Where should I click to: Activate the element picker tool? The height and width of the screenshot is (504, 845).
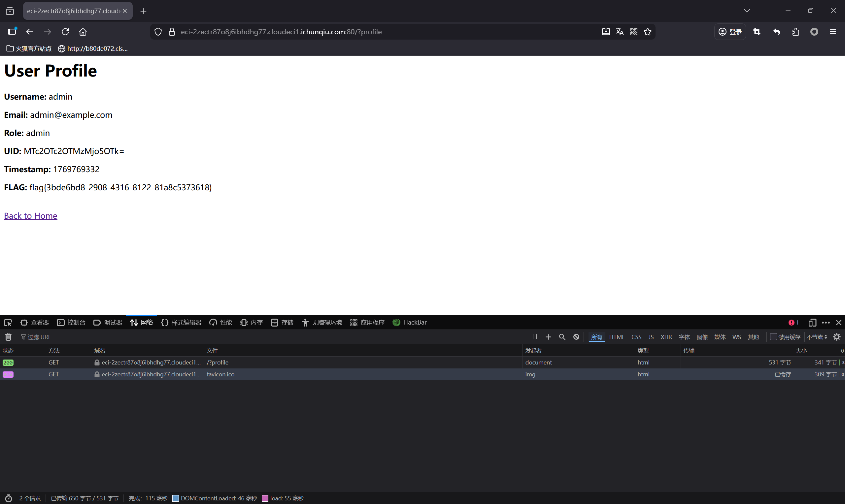coord(8,323)
